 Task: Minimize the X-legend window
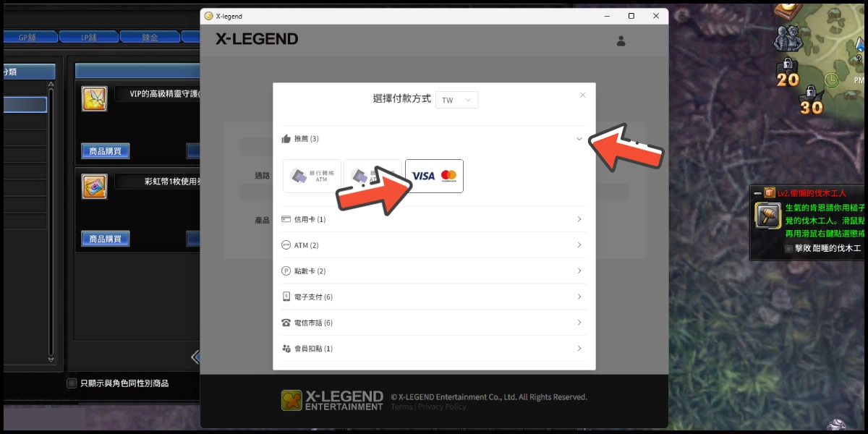pyautogui.click(x=606, y=16)
